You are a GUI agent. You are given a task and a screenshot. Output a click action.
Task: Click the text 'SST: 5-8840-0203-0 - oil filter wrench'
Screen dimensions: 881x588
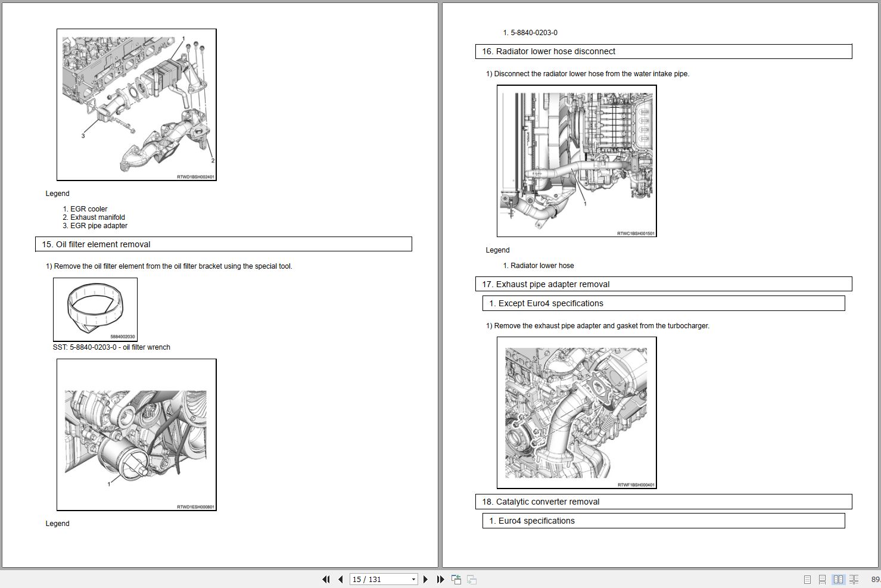(111, 347)
